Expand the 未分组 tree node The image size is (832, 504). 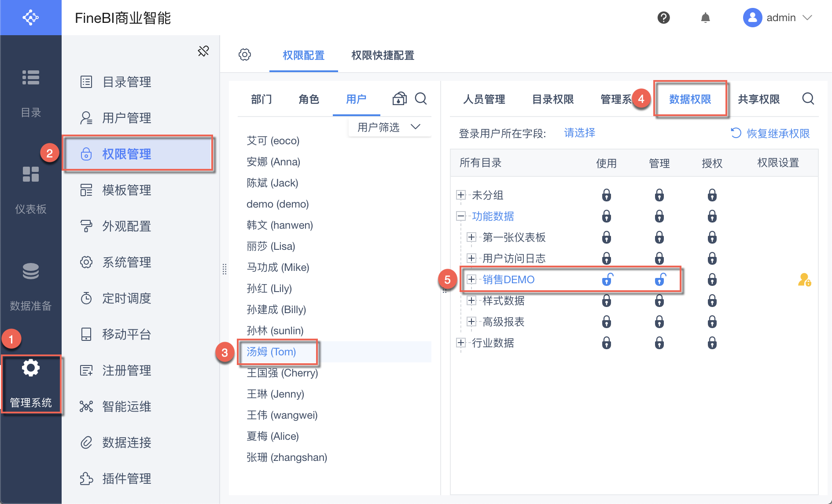click(x=461, y=195)
